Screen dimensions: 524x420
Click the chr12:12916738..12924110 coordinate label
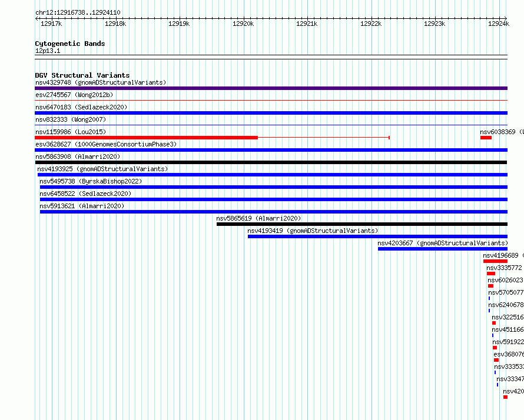[x=78, y=12]
